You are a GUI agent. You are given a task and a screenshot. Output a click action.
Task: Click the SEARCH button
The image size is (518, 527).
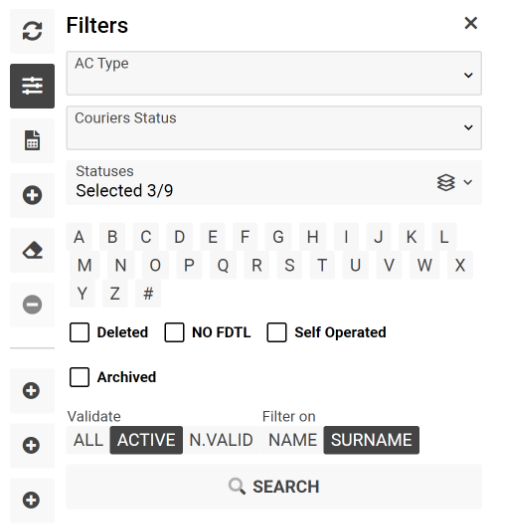click(x=274, y=486)
